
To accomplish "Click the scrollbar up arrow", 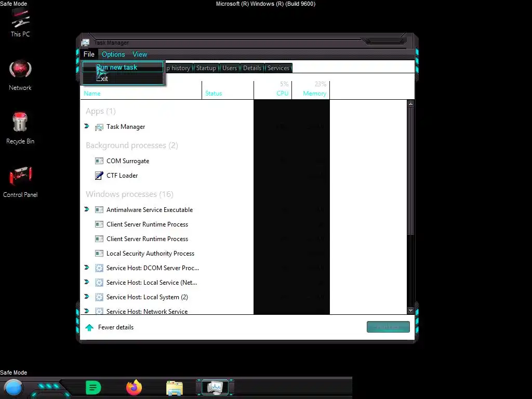I will 410,104.
